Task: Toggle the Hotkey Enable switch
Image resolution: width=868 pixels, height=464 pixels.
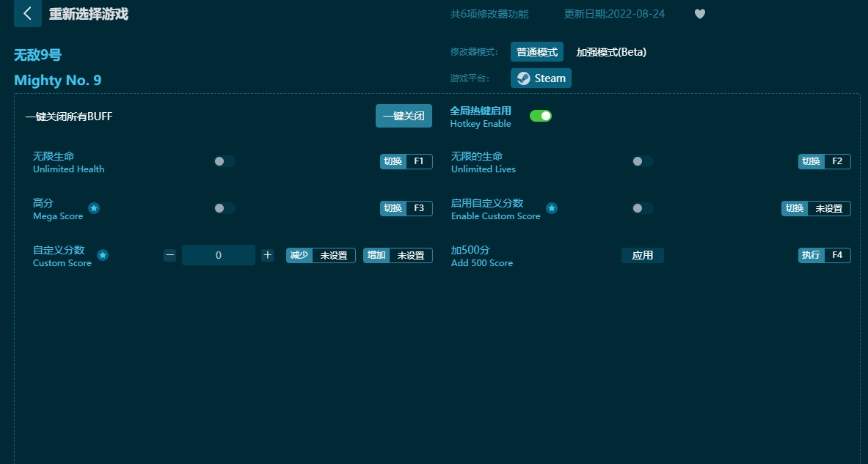Action: (540, 116)
